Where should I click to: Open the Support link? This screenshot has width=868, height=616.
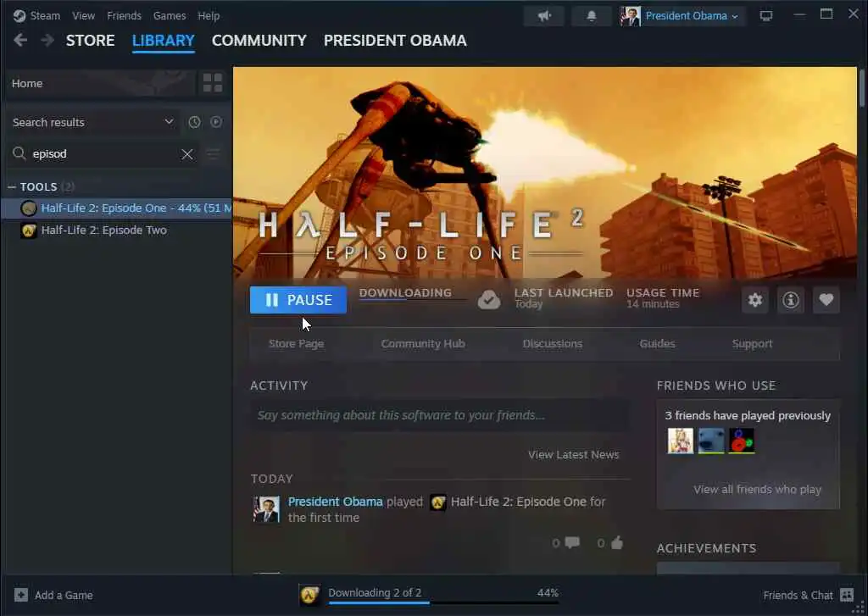(752, 344)
